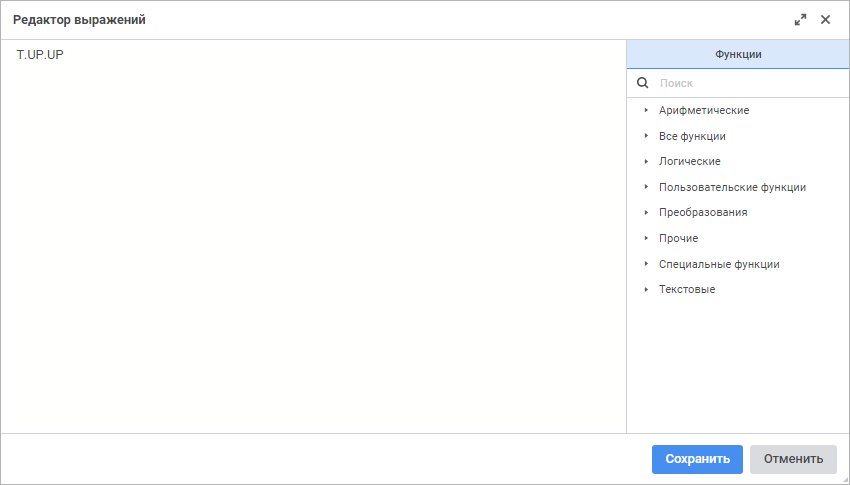
Task: Expand the Прочие group arrow
Action: [x=646, y=238]
